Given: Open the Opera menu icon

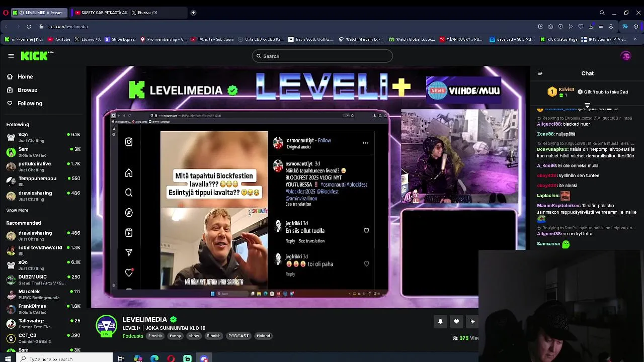Looking at the screenshot, I should pyautogui.click(x=6, y=13).
